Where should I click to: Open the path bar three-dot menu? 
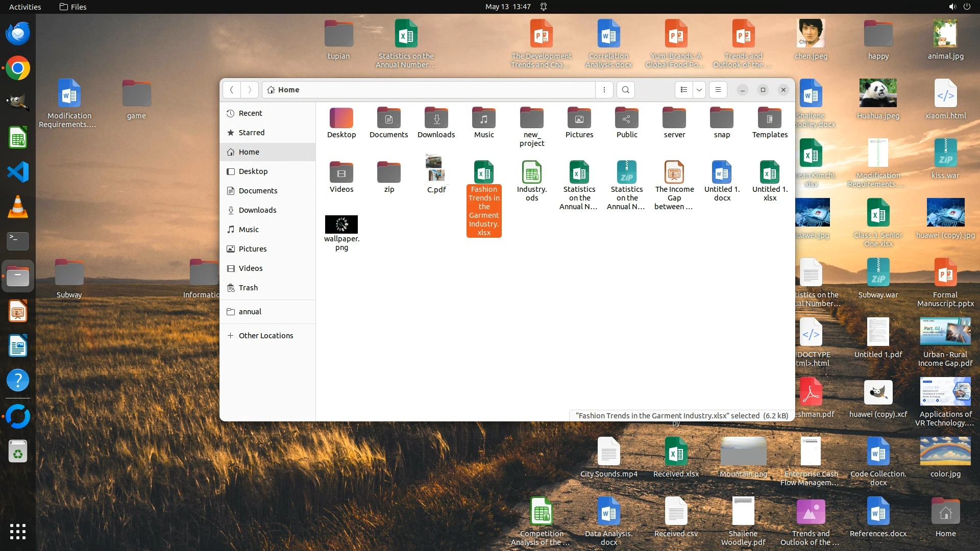(604, 90)
